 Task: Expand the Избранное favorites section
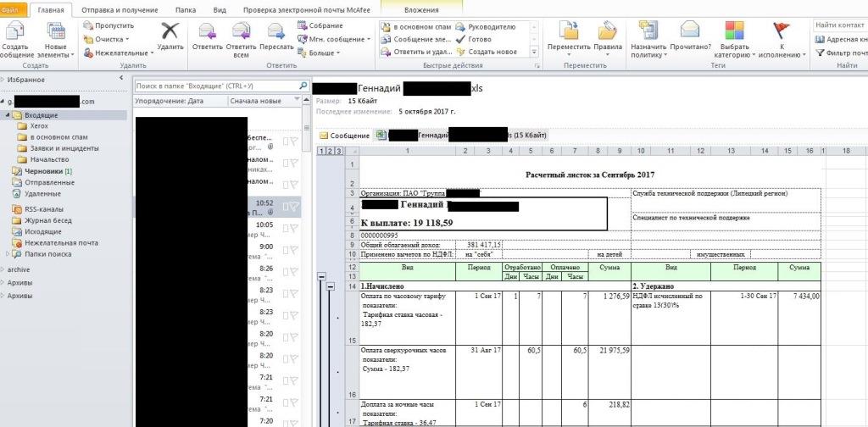click(3, 80)
